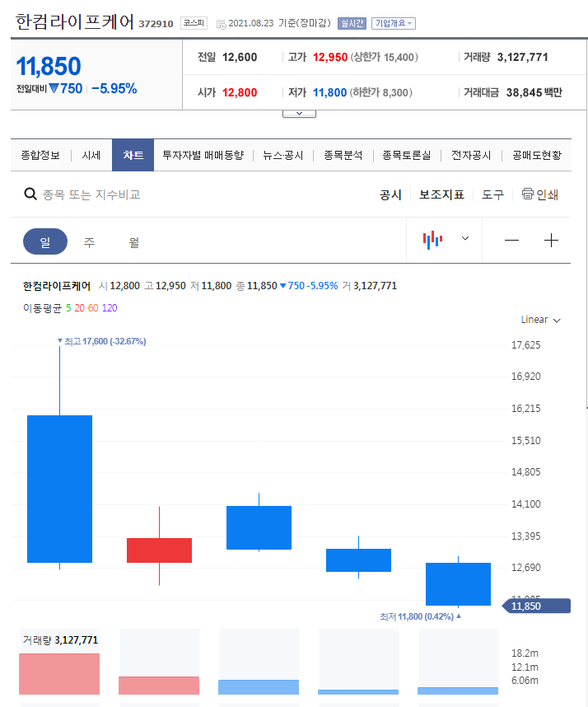Click the 거래량 3,127,771 chart label
The height and width of the screenshot is (707, 588).
tap(60, 639)
